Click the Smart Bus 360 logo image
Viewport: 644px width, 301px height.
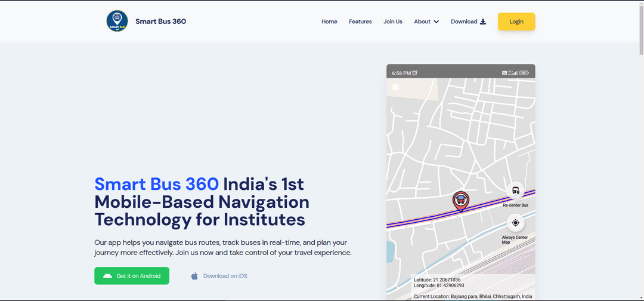coord(117,21)
